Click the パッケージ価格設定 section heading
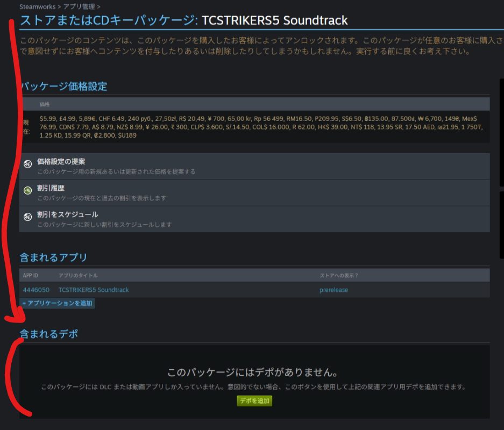Image resolution: width=504 pixels, height=430 pixels. (x=64, y=86)
